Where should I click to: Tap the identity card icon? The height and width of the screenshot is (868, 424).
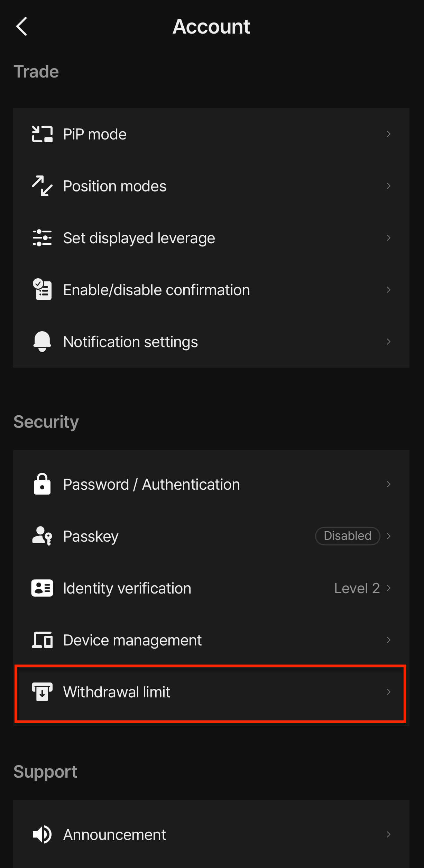tap(42, 588)
